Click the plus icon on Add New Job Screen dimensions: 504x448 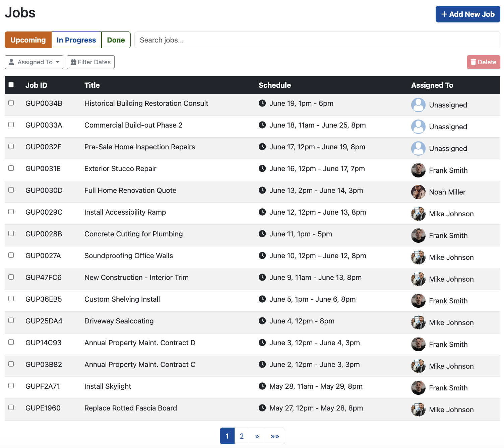click(444, 14)
